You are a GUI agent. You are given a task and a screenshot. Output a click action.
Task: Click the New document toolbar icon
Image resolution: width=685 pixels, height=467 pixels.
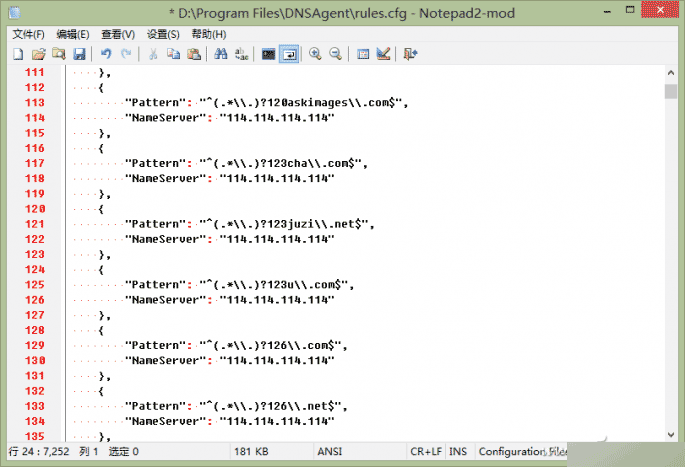click(x=18, y=54)
